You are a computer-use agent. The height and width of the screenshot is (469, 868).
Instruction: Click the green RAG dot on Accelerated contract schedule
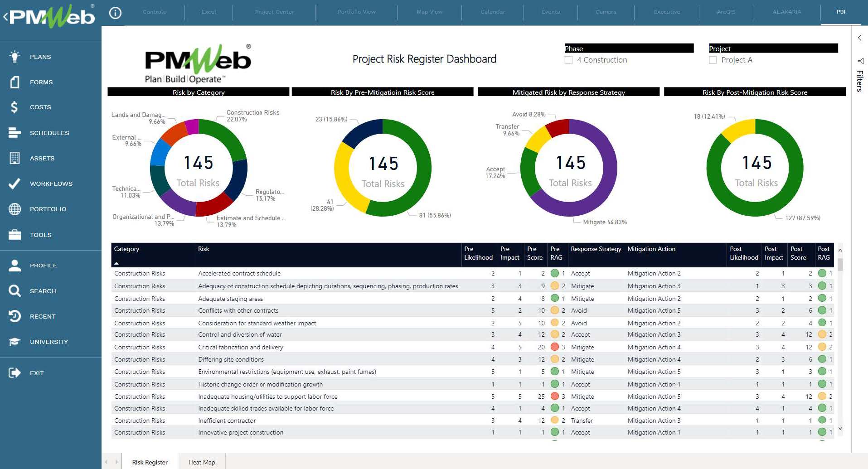(554, 273)
